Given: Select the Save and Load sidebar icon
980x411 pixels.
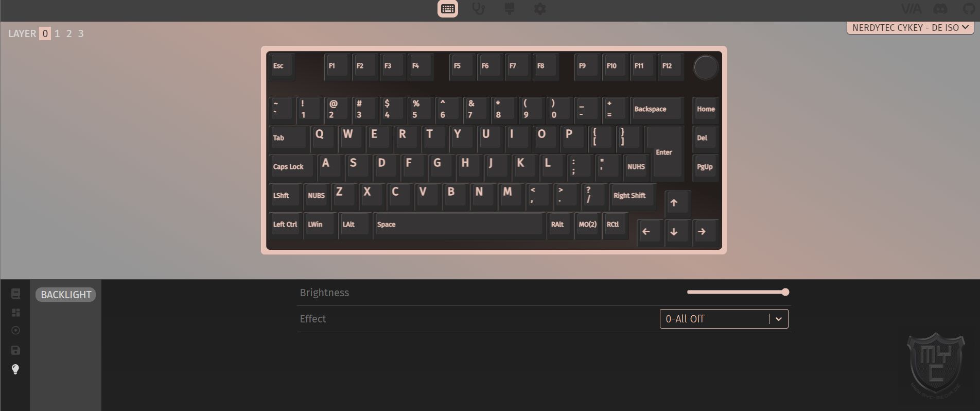Looking at the screenshot, I should [x=15, y=350].
